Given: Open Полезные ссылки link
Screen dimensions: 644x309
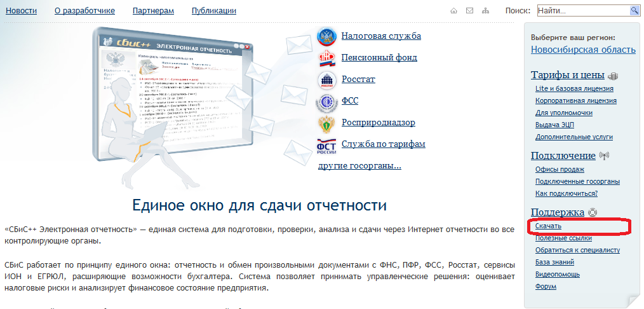Looking at the screenshot, I should click(x=563, y=238).
